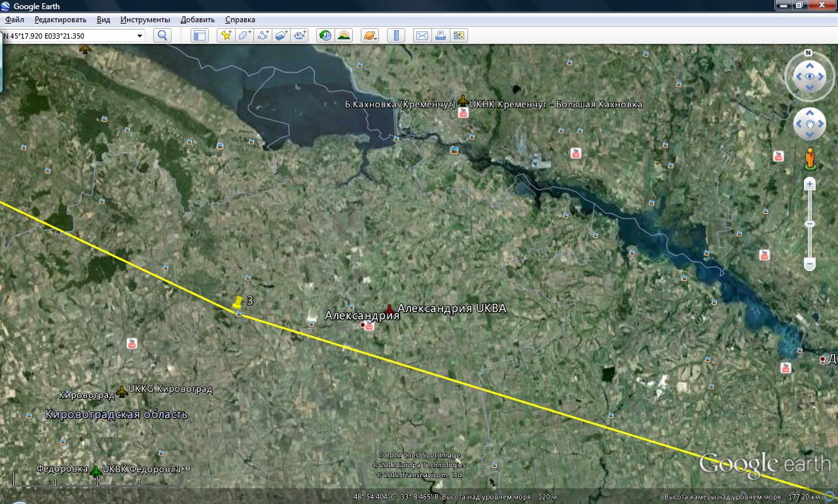
Task: Click the yellow pushpin placemark 3
Action: click(238, 302)
